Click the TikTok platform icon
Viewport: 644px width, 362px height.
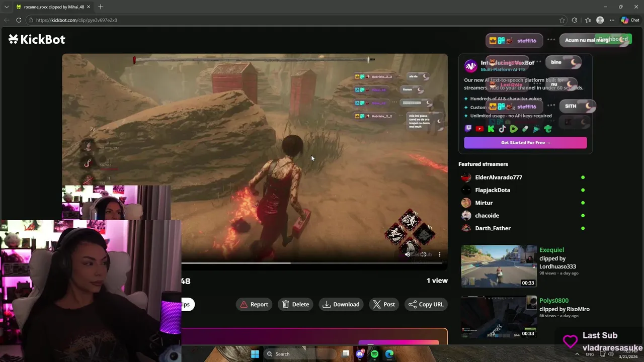[x=502, y=129]
